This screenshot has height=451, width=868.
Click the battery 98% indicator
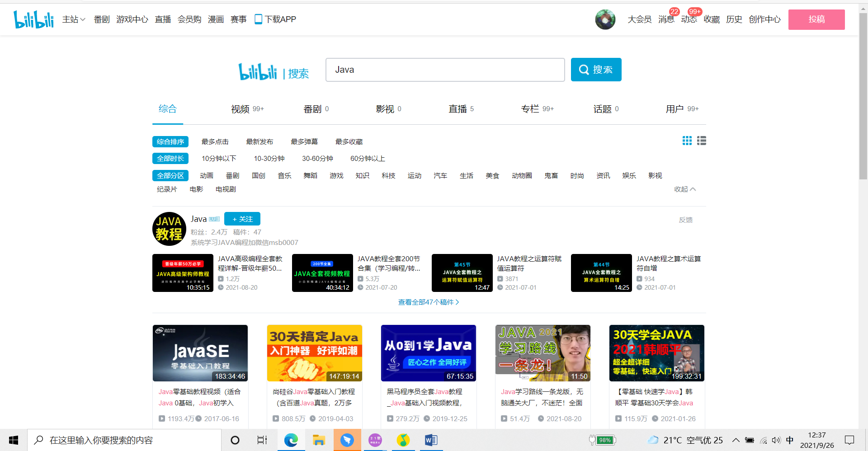[603, 440]
